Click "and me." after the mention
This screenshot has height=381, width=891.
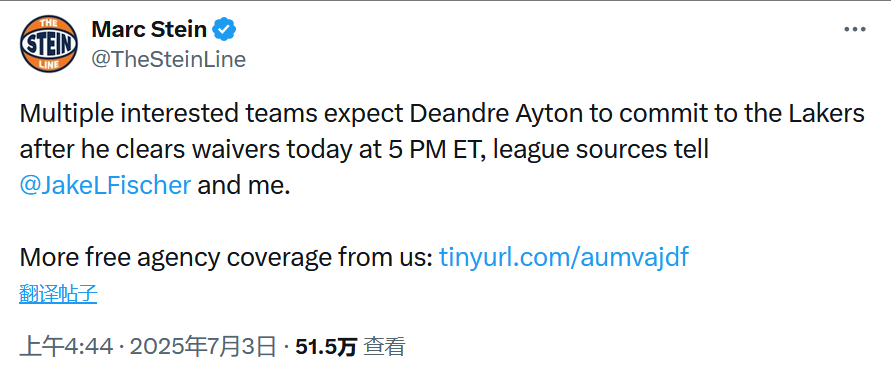pos(244,186)
